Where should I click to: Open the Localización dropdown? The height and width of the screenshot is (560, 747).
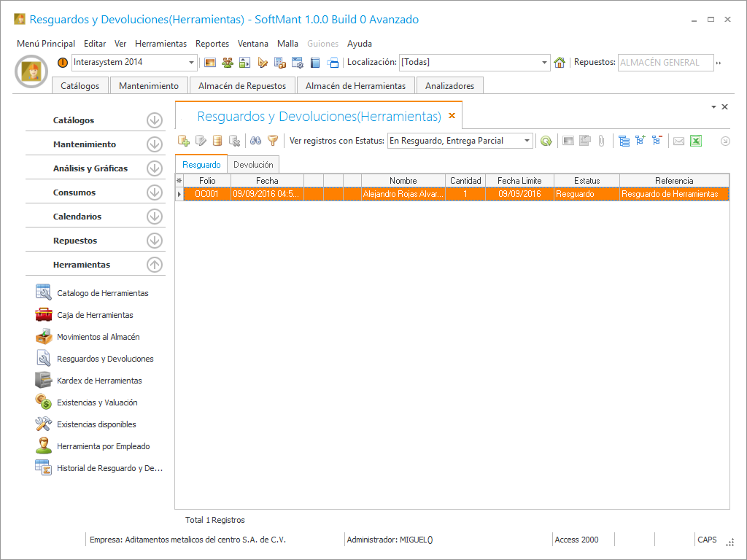point(544,63)
